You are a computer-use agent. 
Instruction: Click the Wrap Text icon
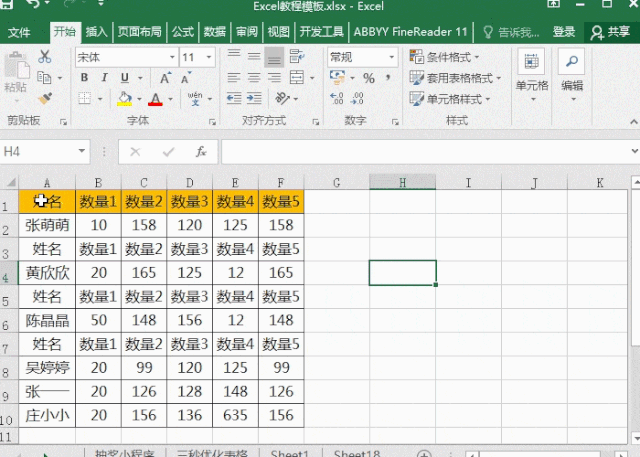(x=297, y=57)
